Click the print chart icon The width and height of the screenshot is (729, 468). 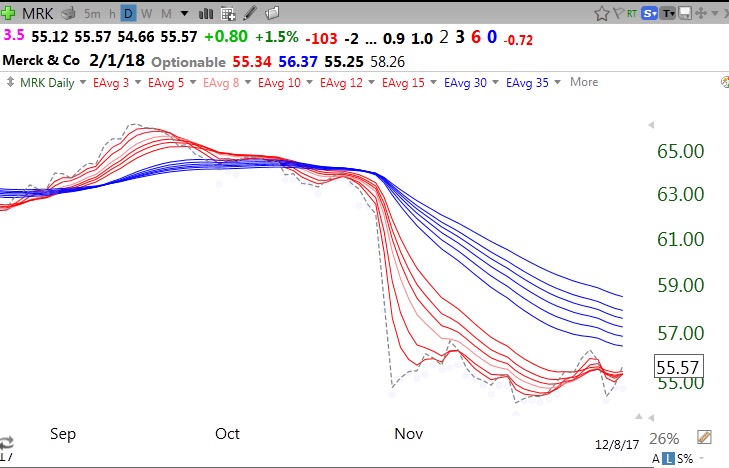coord(68,13)
